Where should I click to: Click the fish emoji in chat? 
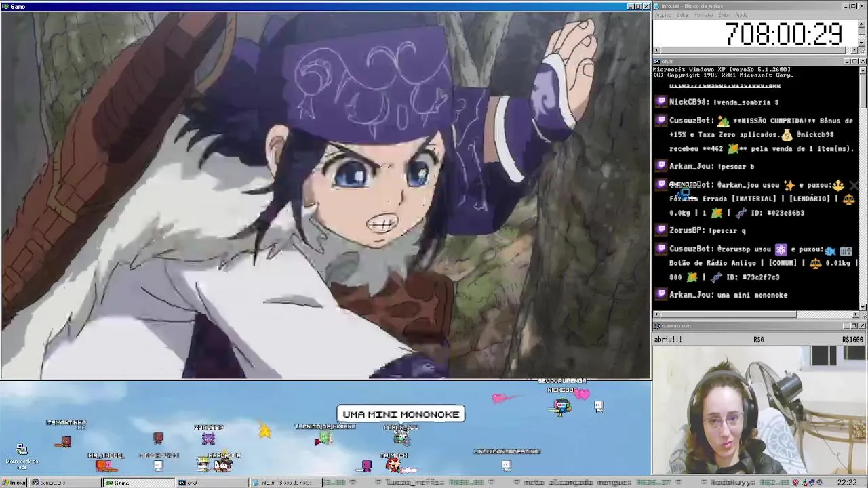coord(830,250)
